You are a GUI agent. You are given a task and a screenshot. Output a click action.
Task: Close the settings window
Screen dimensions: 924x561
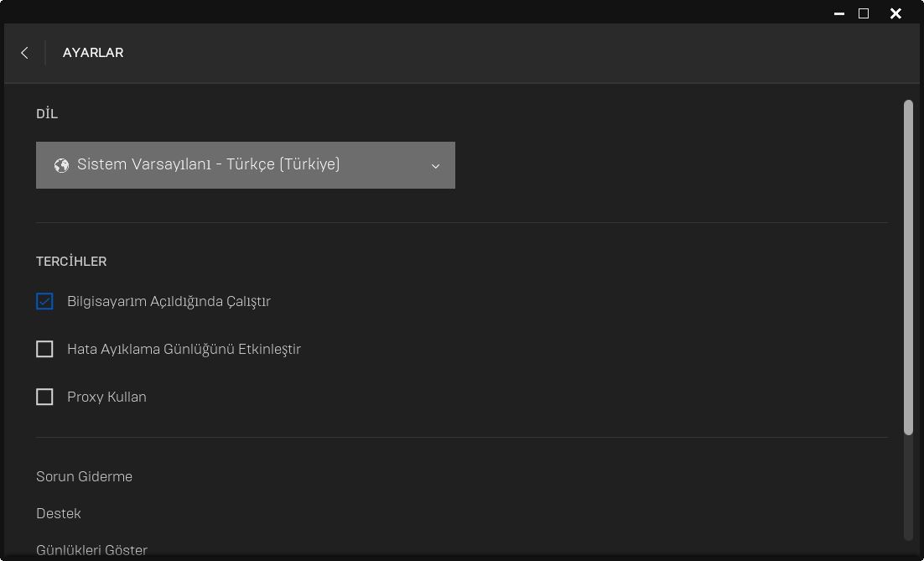point(895,13)
